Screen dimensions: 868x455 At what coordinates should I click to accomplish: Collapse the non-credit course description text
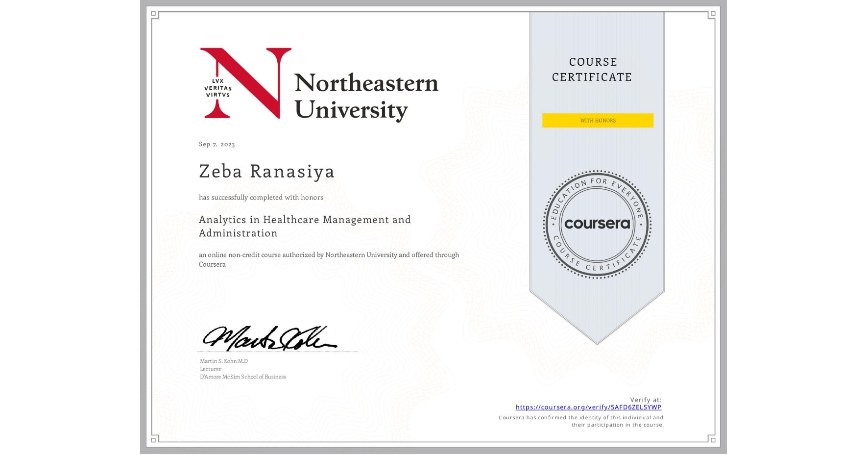329,259
